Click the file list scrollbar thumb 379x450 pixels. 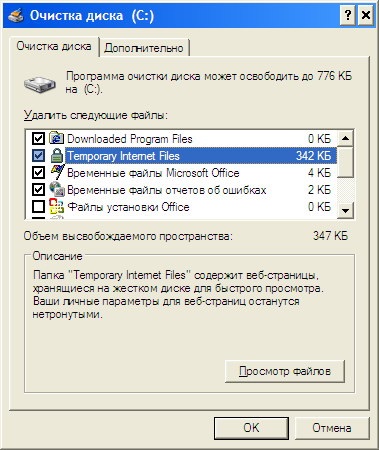point(345,162)
